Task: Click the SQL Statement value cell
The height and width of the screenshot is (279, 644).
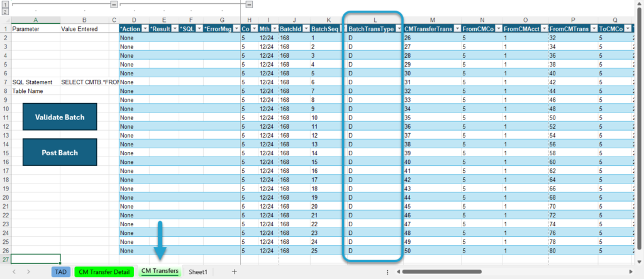Action: [85, 82]
